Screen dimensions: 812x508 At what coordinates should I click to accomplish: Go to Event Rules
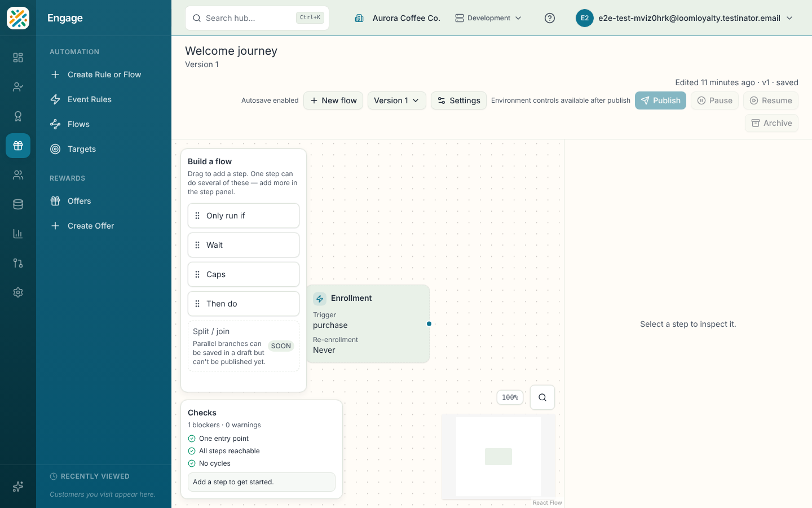[x=104, y=99]
